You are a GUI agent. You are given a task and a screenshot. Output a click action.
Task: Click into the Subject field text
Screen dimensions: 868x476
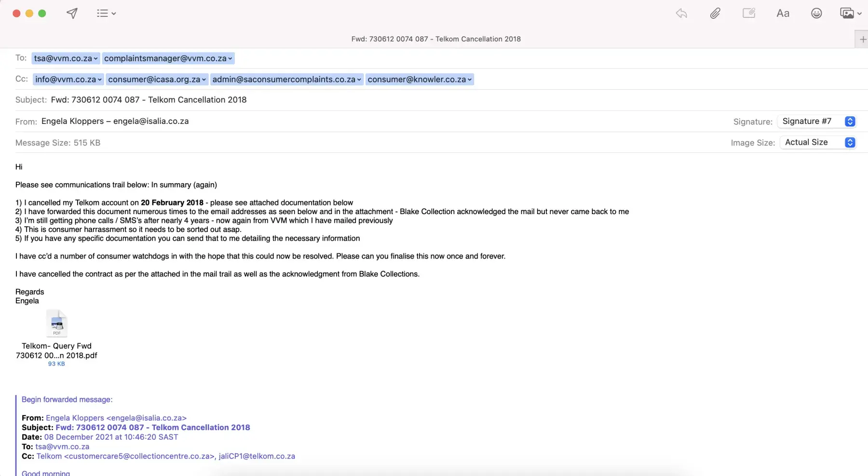pos(149,100)
